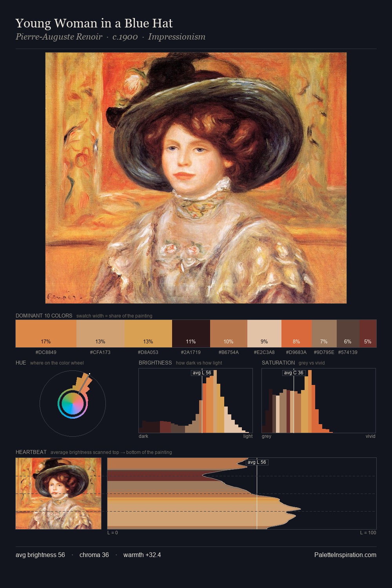Click the hex label #2A1719

(191, 352)
